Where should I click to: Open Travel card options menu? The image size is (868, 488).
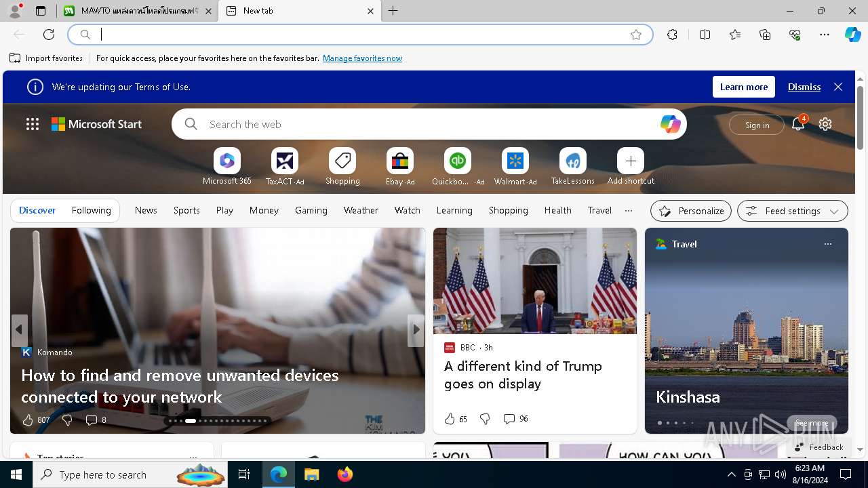point(827,244)
